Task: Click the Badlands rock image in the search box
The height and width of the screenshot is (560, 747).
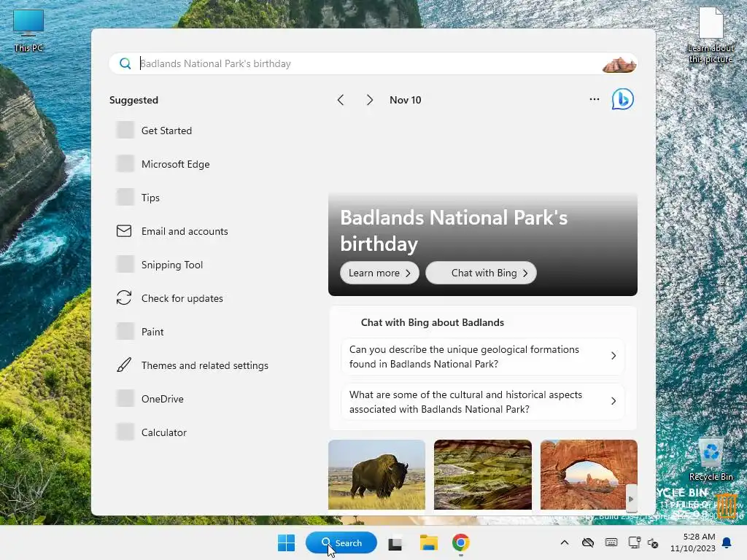Action: pos(619,64)
